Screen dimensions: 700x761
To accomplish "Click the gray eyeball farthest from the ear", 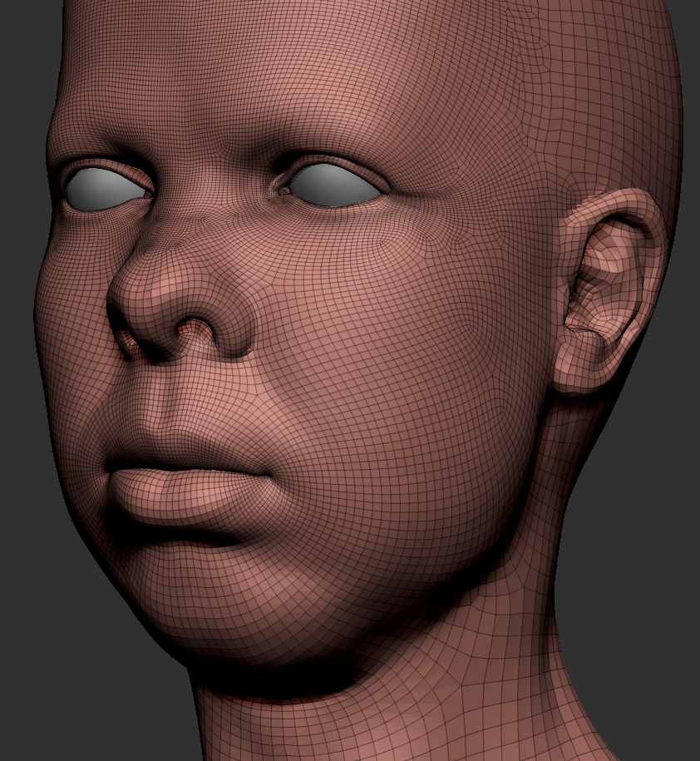I will 105,188.
